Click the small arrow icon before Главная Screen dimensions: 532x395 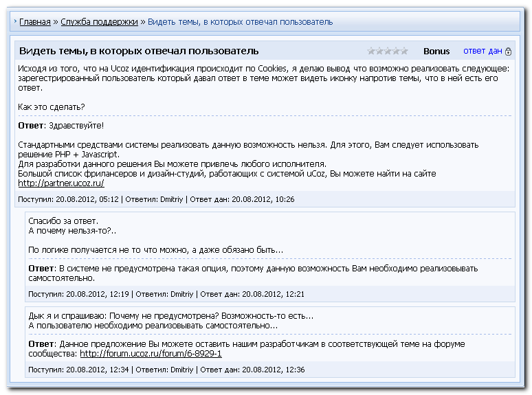[15, 21]
